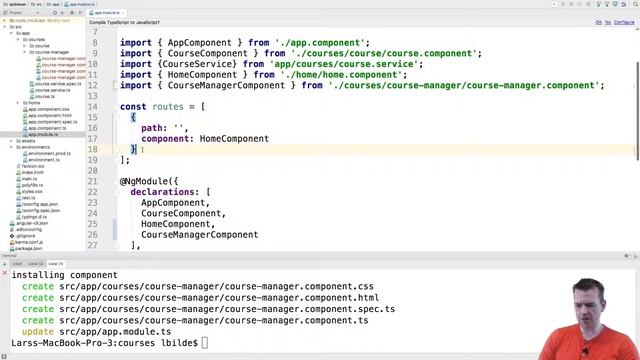Open the run configuration dropdown at top right
The width and height of the screenshot is (640, 360).
pyautogui.click(x=554, y=4)
